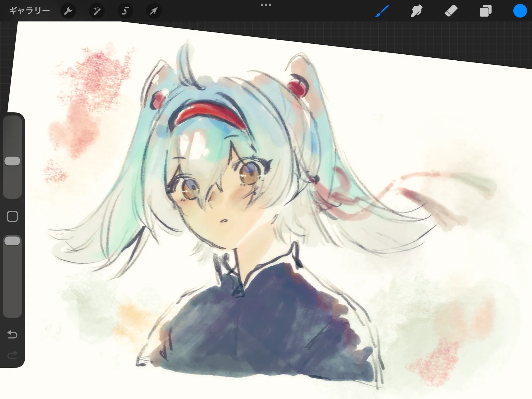Image resolution: width=532 pixels, height=399 pixels.
Task: Select the Eraser tool
Action: 451,11
